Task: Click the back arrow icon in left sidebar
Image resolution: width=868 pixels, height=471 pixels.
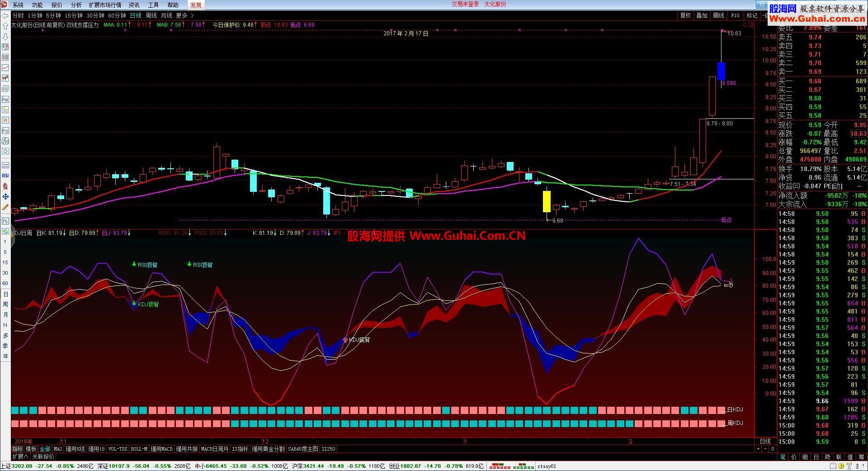Action: point(5,15)
